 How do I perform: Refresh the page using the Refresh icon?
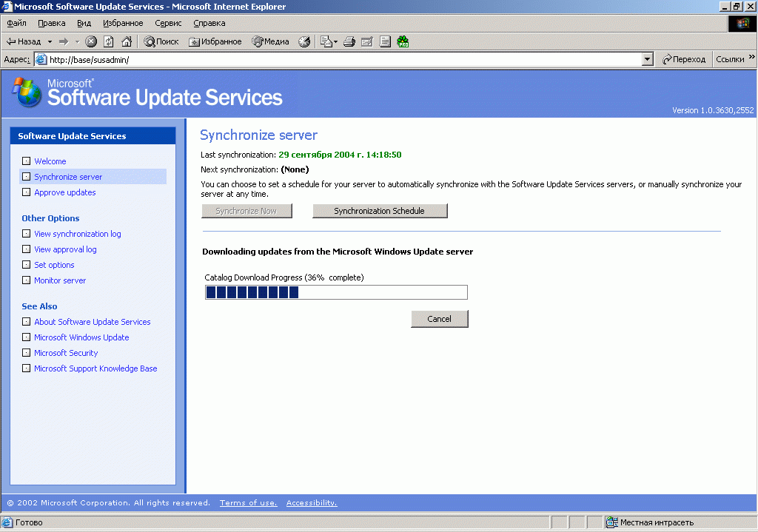pyautogui.click(x=109, y=41)
